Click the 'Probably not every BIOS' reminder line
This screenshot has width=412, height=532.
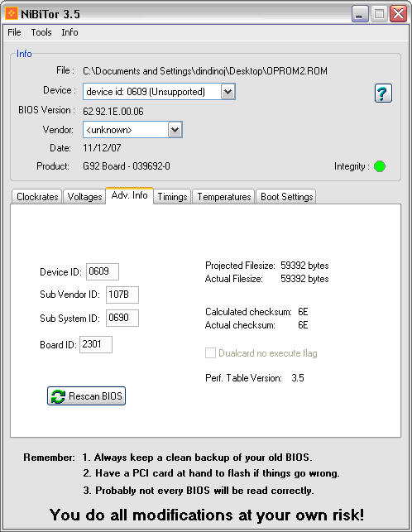coord(199,491)
